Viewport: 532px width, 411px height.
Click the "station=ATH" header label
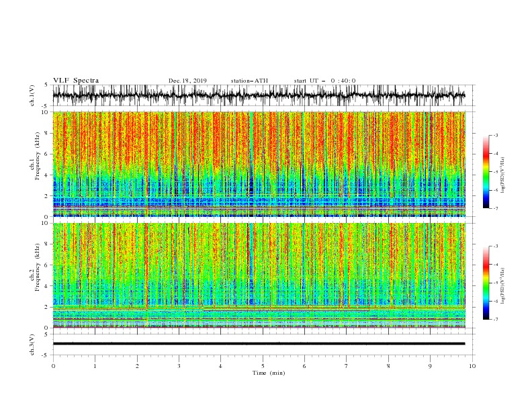[x=249, y=81]
